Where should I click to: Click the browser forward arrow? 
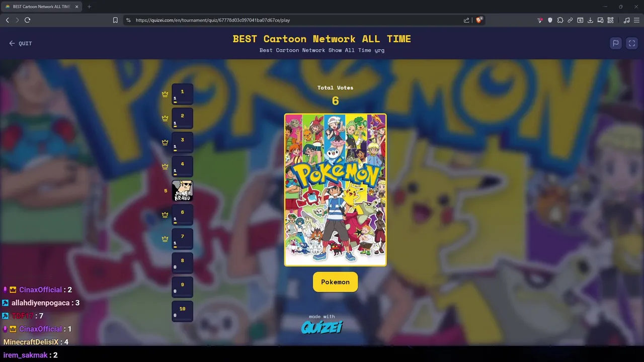click(x=17, y=20)
